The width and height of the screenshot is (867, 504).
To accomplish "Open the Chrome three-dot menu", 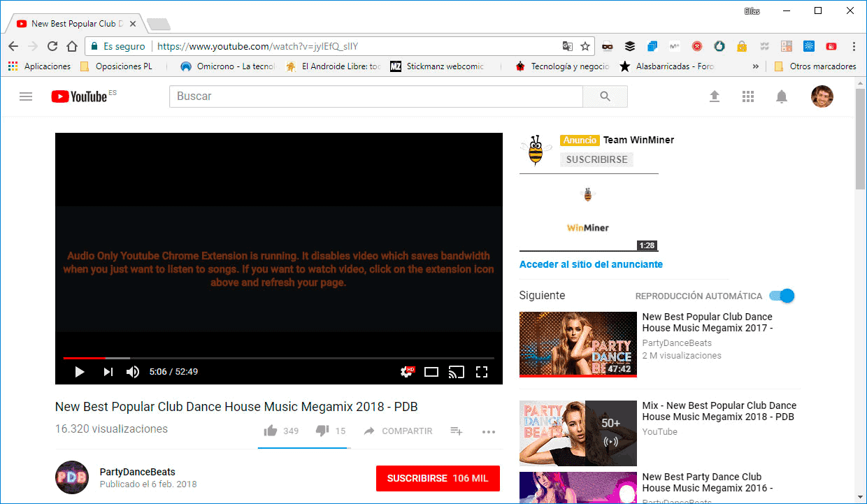I will (x=854, y=46).
